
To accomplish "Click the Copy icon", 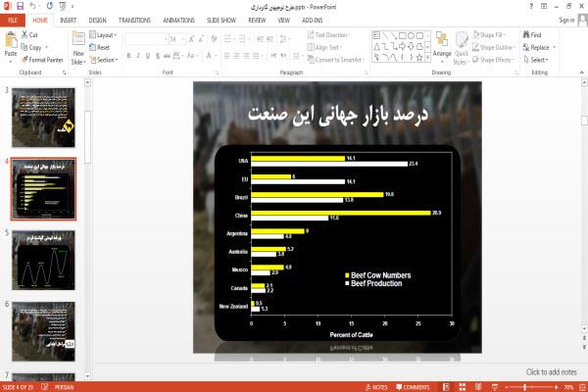I will point(24,47).
